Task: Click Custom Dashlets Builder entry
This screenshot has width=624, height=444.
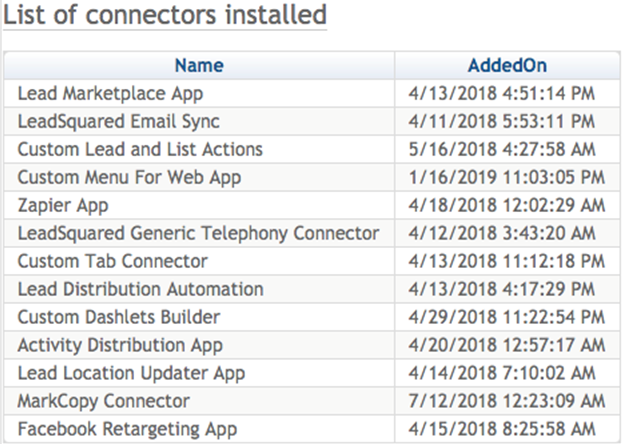Action: (x=119, y=318)
